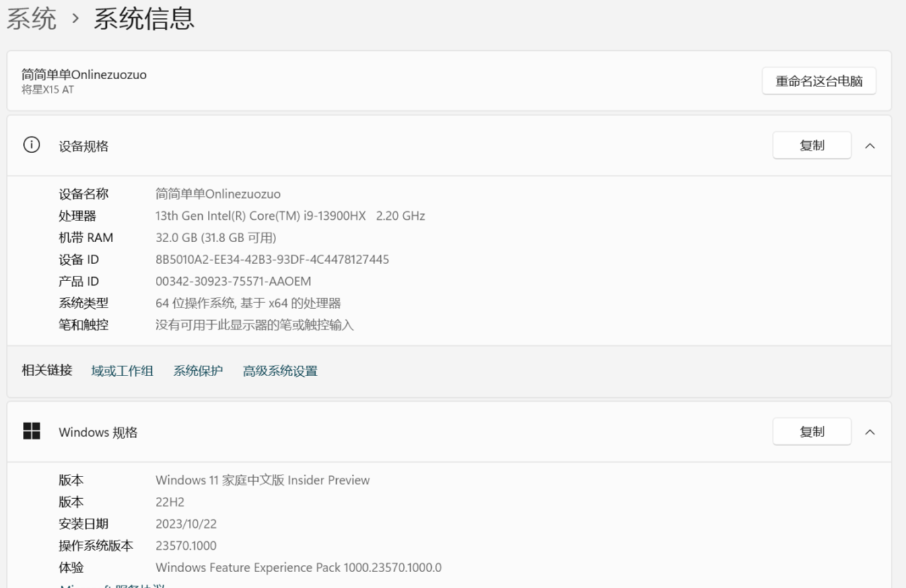Click the 相关链接 label
Screen dimensions: 906x588
tap(47, 370)
